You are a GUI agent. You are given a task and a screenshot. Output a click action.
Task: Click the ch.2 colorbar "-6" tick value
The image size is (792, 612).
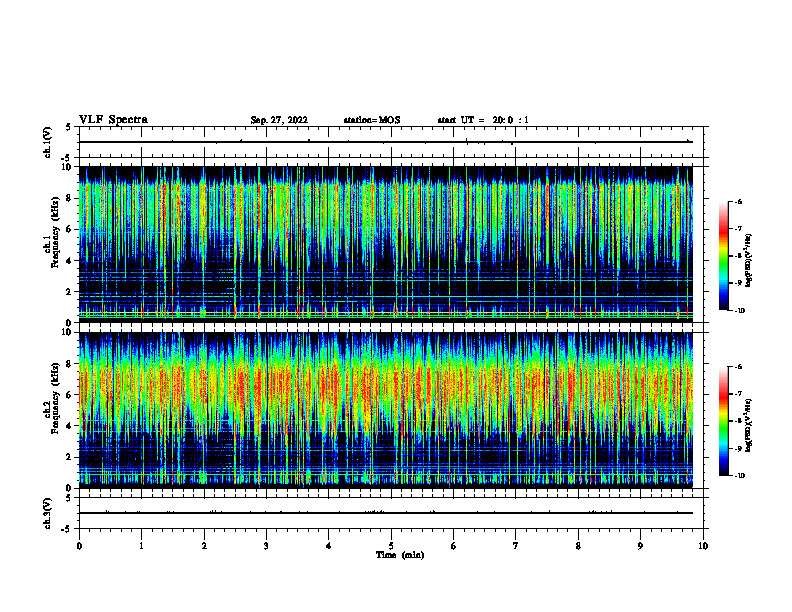(738, 367)
